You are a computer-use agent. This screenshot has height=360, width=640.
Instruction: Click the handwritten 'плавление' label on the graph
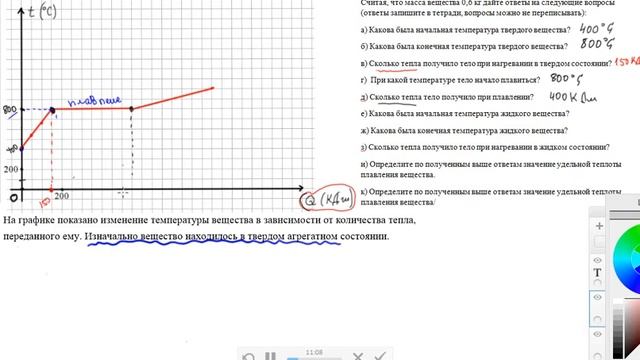[95, 101]
